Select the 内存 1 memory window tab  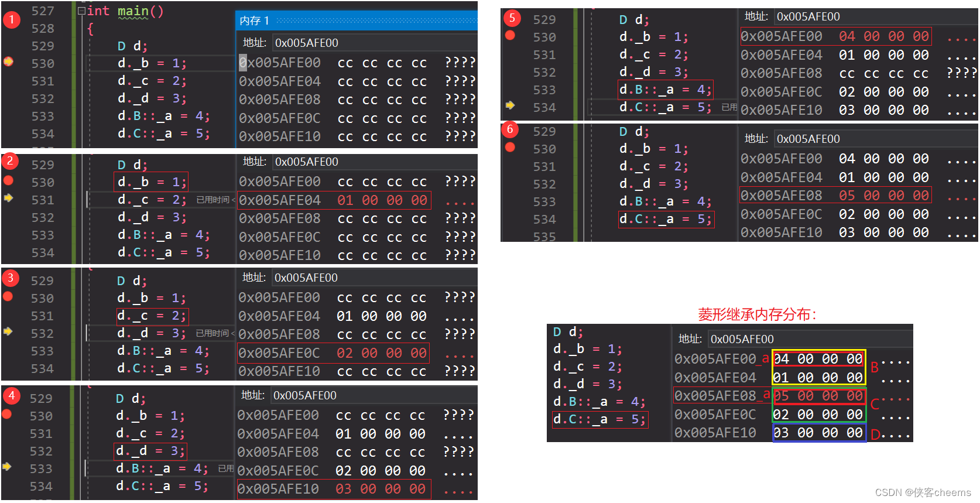tap(254, 21)
